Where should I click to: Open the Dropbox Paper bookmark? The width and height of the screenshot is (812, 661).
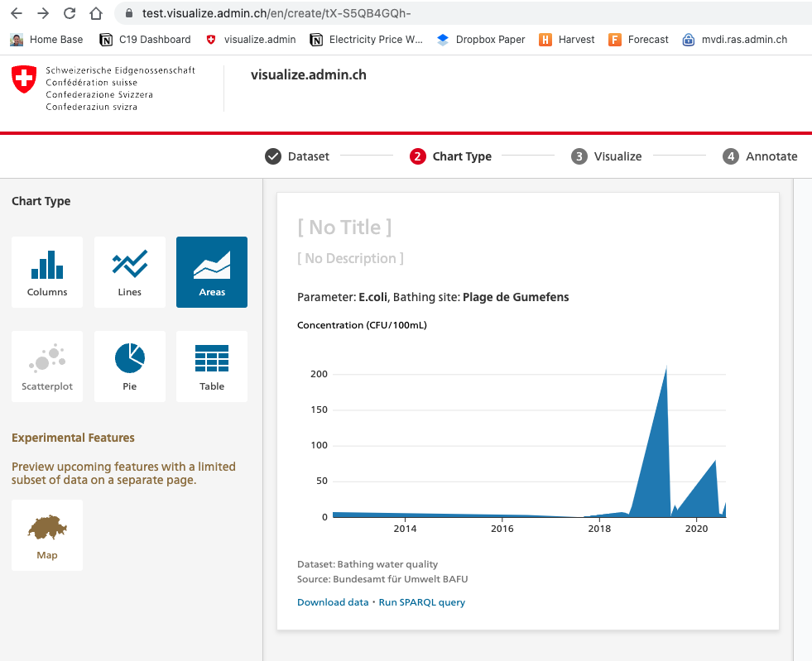click(x=481, y=39)
